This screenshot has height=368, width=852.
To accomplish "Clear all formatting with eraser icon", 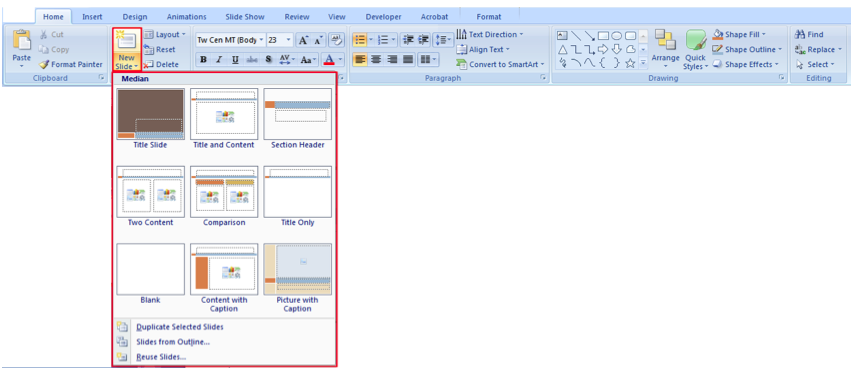I will [336, 40].
